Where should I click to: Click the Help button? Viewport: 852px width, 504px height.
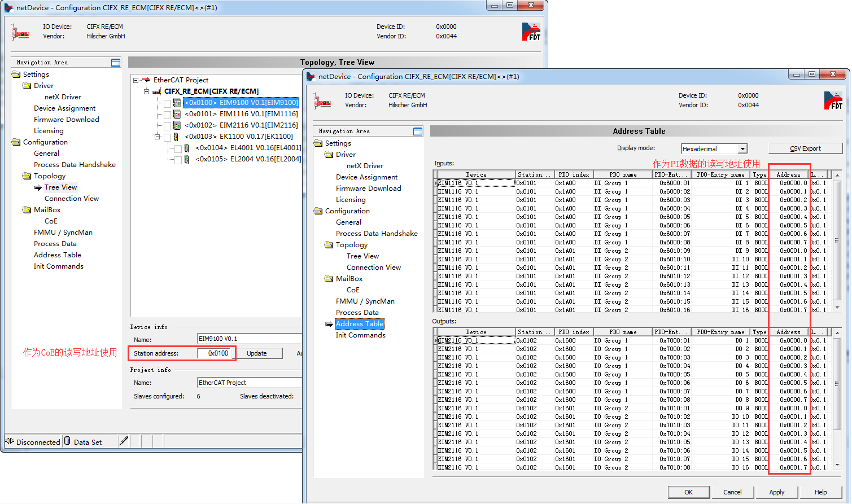click(x=821, y=492)
